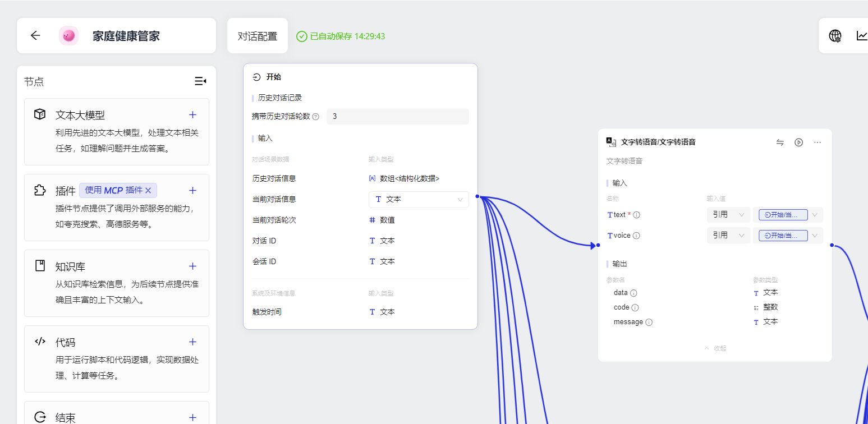Open the 当前对话信息 type dropdown
Image resolution: width=868 pixels, height=424 pixels.
419,199
